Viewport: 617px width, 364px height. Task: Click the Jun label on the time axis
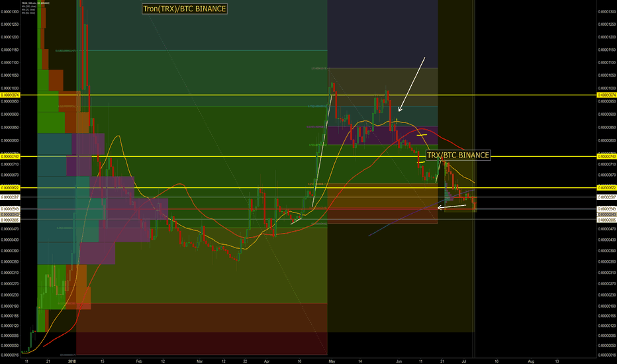(x=399, y=361)
